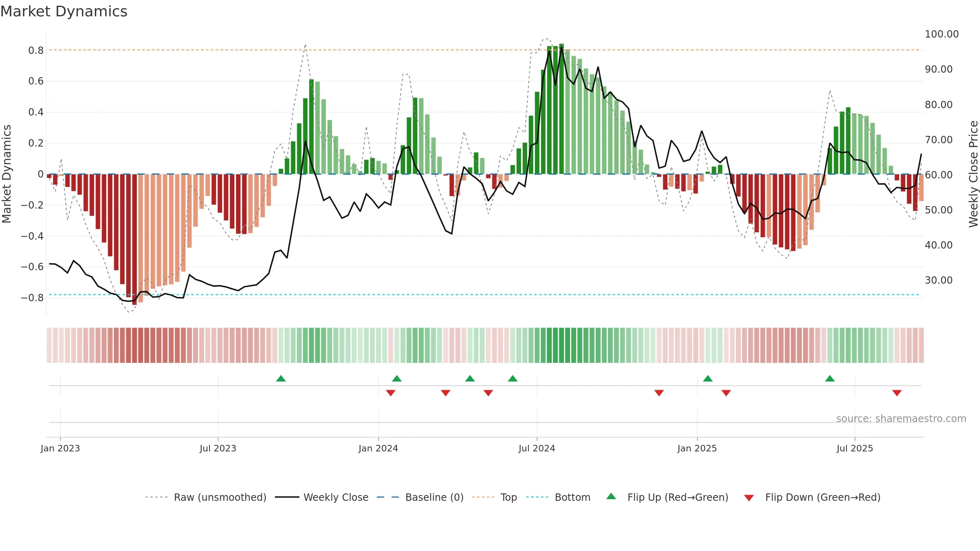Click the 70.00 price axis label
Viewport: 980px width, 551px height.
coord(939,140)
